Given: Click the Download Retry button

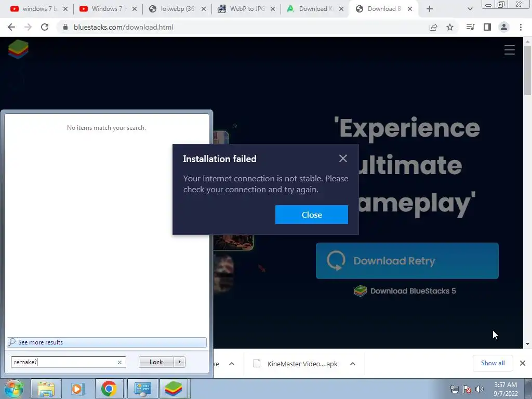Looking at the screenshot, I should [x=407, y=261].
